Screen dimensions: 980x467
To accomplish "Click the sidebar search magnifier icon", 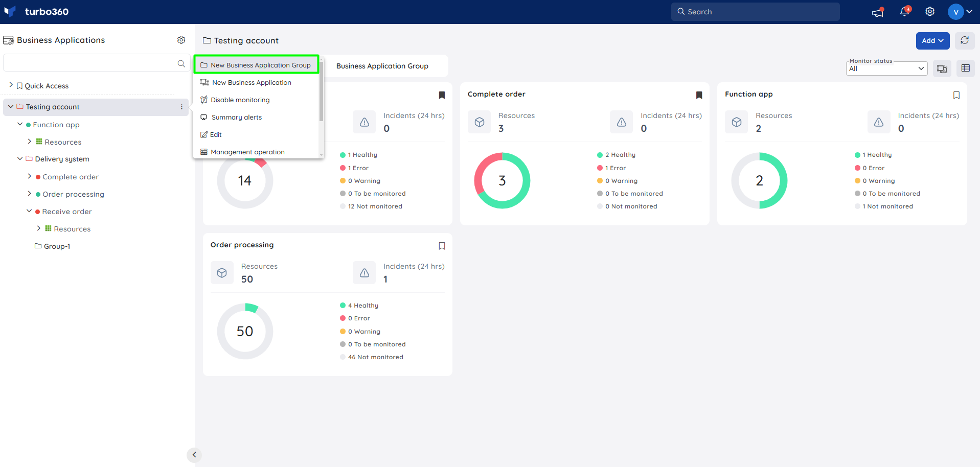I will tap(181, 64).
